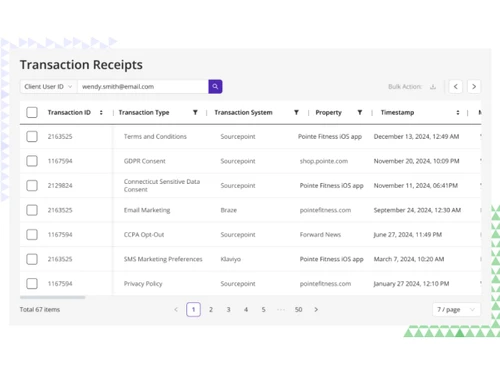Viewport: 500px width, 375px height.
Task: Click the GDPR Consent cell
Action: (145, 161)
